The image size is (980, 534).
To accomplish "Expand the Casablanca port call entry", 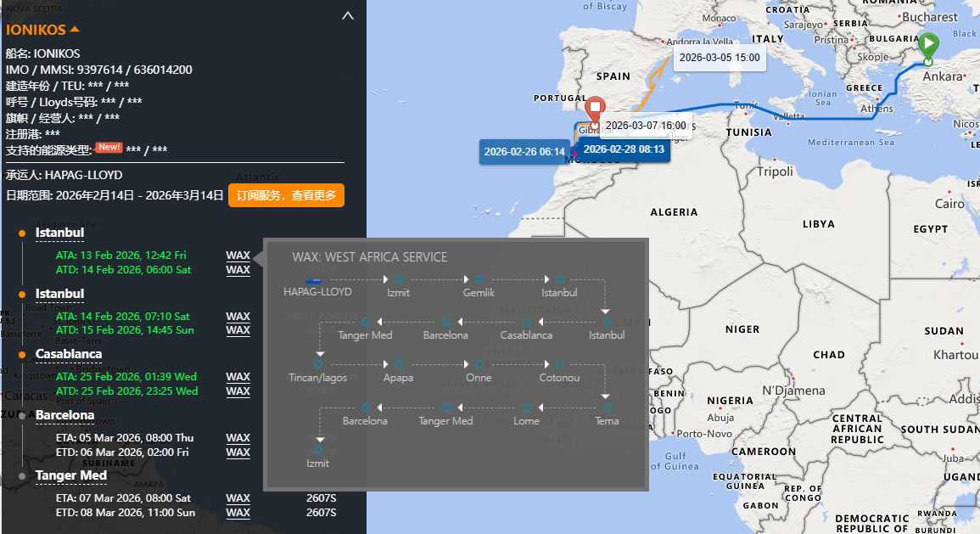I will point(69,354).
